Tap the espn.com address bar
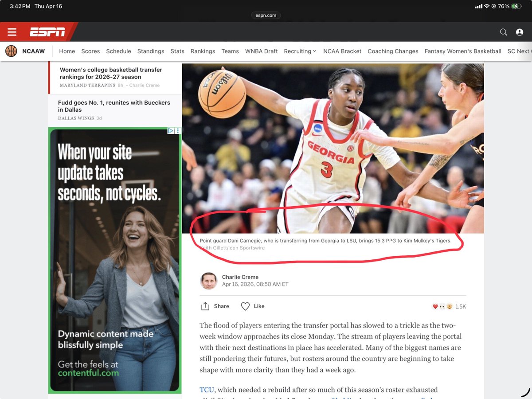This screenshot has width=532, height=399. point(266,15)
